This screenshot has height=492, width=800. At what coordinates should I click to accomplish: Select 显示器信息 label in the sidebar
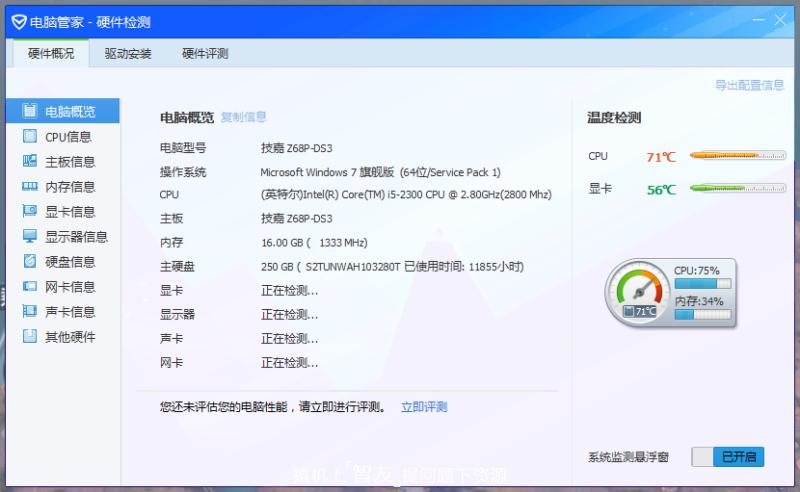tap(76, 237)
